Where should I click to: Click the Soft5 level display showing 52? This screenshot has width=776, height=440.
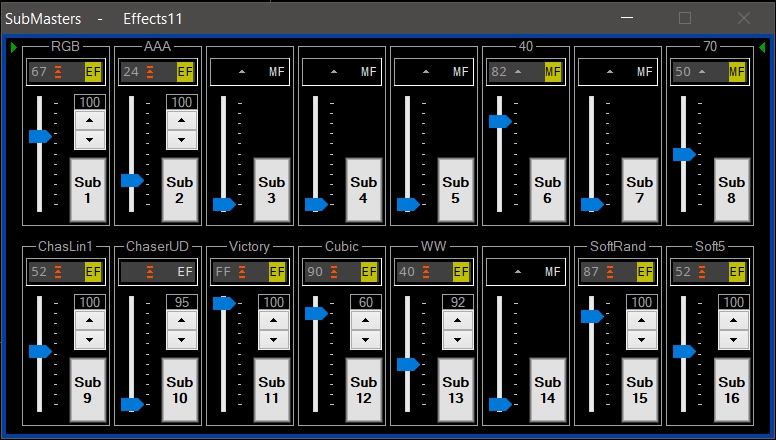(x=684, y=272)
